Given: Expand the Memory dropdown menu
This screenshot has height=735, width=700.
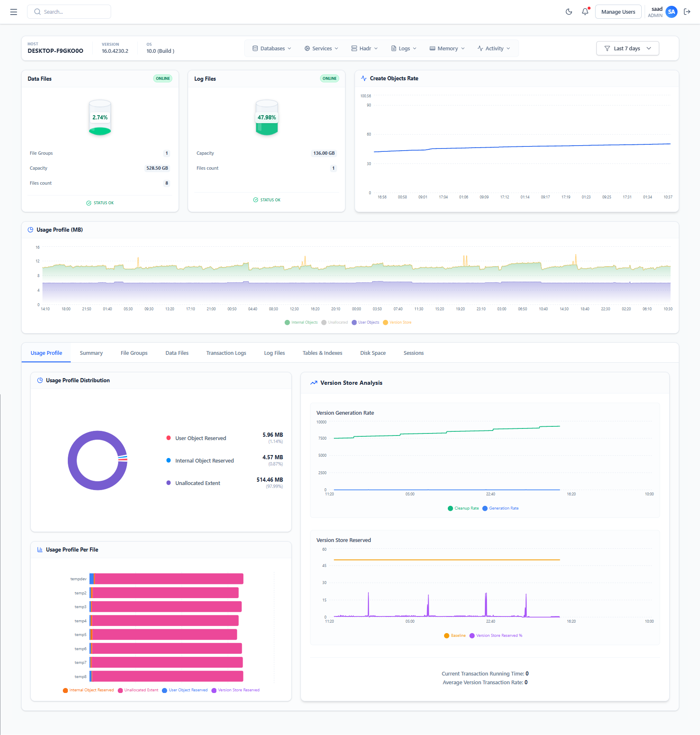Looking at the screenshot, I should coord(463,48).
